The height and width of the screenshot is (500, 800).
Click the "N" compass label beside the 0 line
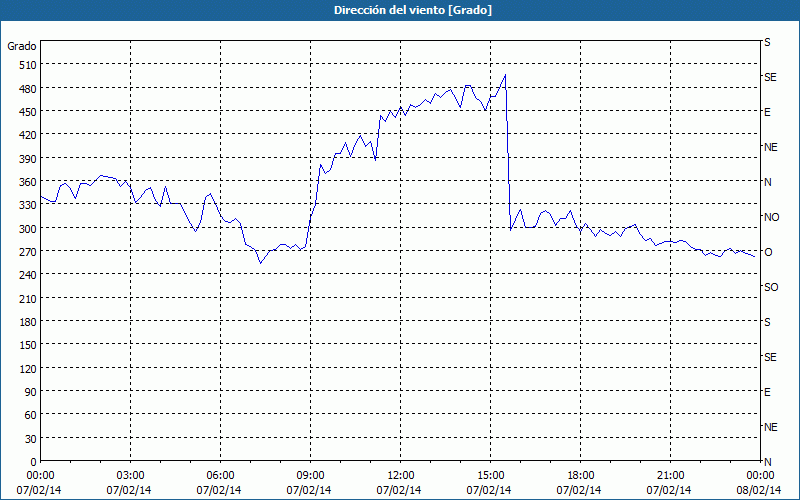click(x=767, y=462)
